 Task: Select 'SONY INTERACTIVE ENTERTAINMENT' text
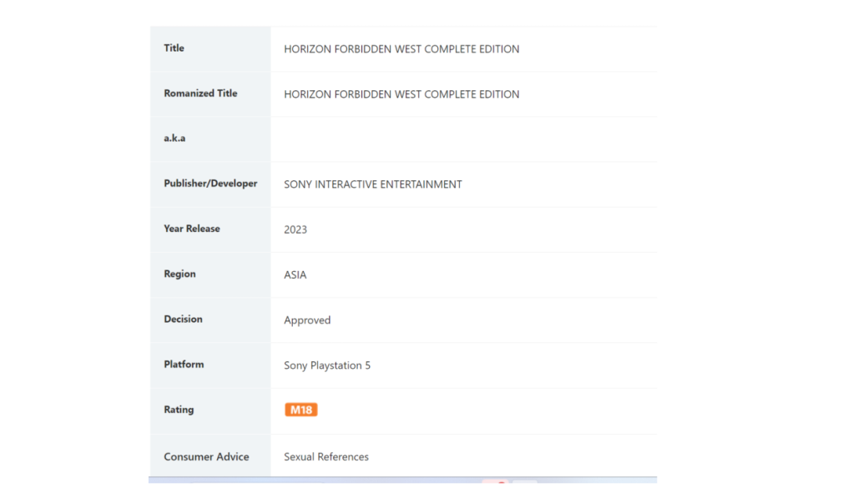[x=373, y=184]
